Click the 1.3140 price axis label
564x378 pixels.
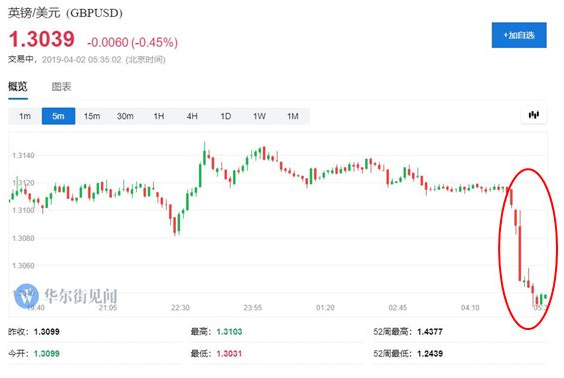pyautogui.click(x=23, y=155)
